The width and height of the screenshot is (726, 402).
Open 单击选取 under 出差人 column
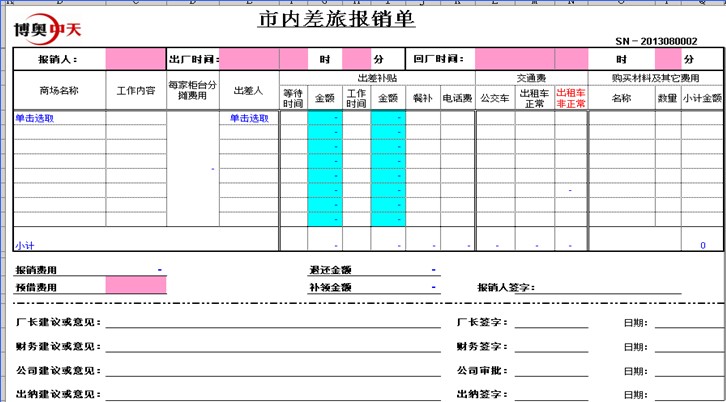coord(249,118)
